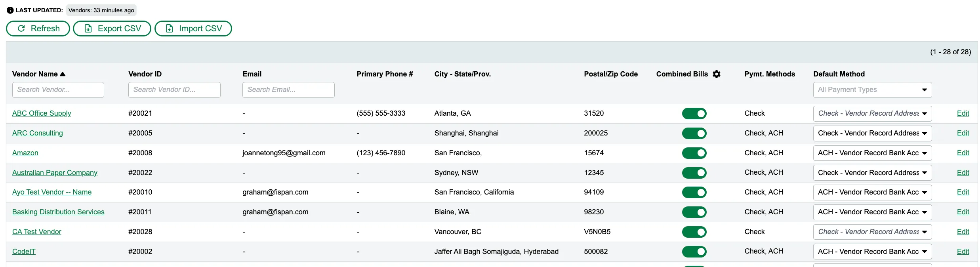
Task: Switch Combined Bills toggle for CodeIT
Action: pyautogui.click(x=694, y=252)
